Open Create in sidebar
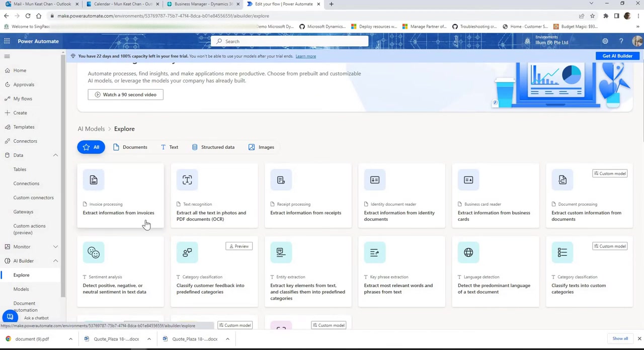The image size is (644, 350). [20, 113]
